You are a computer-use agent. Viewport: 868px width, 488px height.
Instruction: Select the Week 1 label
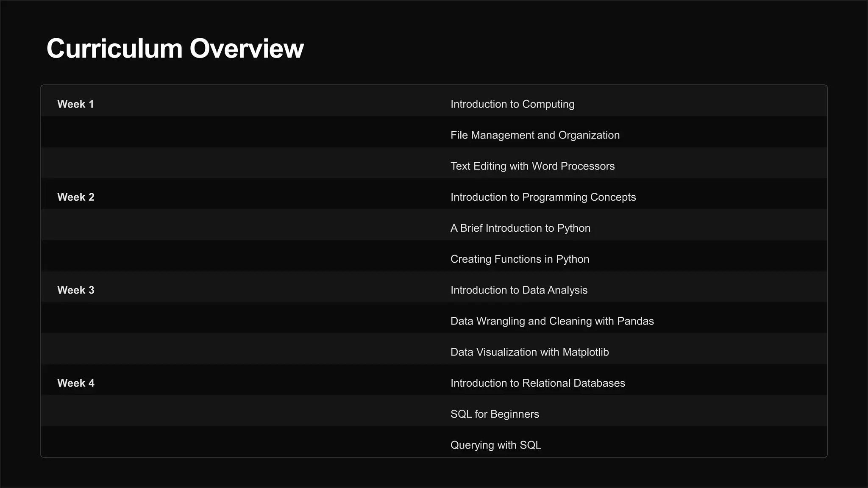75,104
